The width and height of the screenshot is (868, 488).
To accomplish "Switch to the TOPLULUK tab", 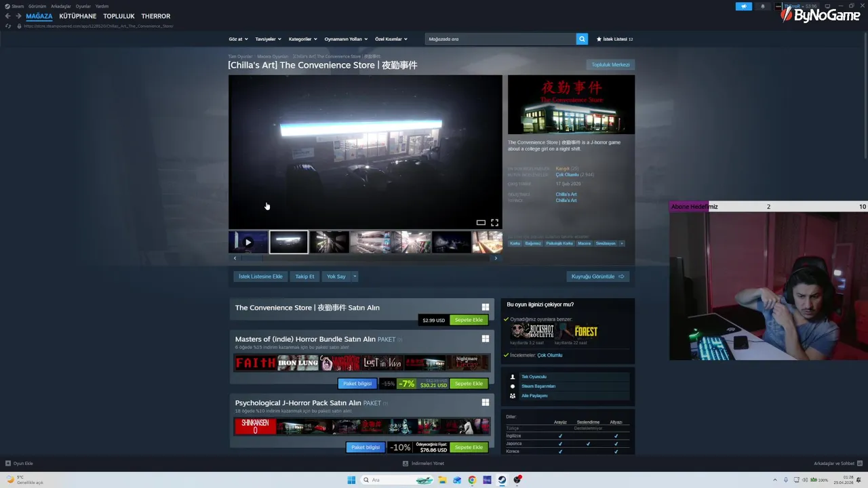I will coord(119,16).
